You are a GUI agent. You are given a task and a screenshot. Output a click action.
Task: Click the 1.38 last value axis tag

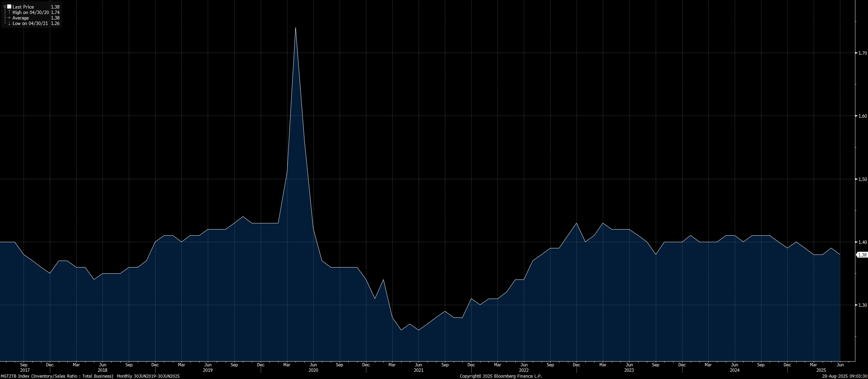point(862,255)
